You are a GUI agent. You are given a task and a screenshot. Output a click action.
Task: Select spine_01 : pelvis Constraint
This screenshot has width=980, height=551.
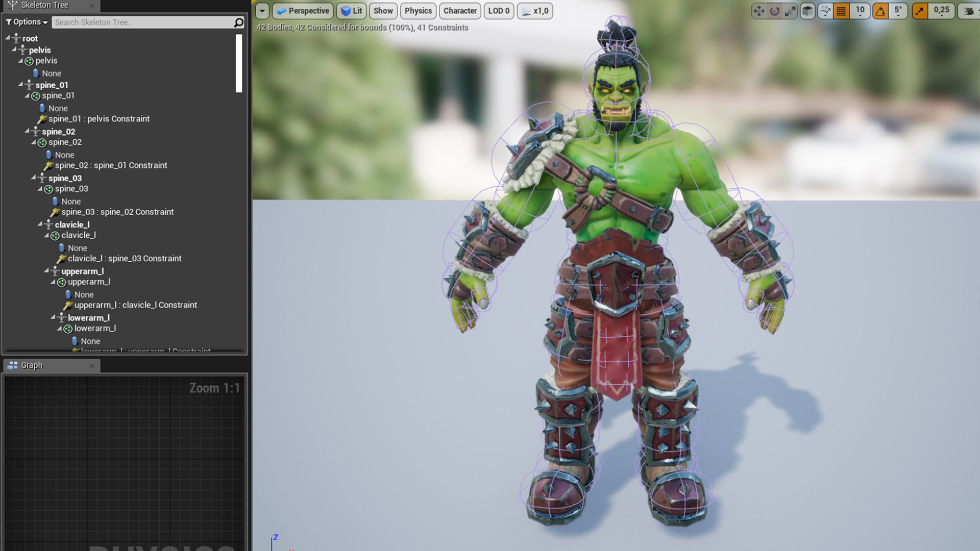coord(94,119)
